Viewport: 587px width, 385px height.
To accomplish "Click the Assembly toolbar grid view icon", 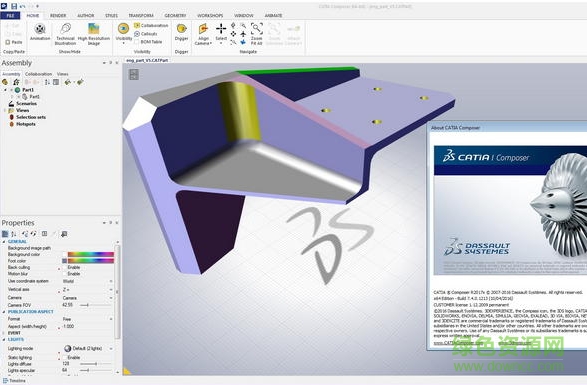I will [x=56, y=82].
